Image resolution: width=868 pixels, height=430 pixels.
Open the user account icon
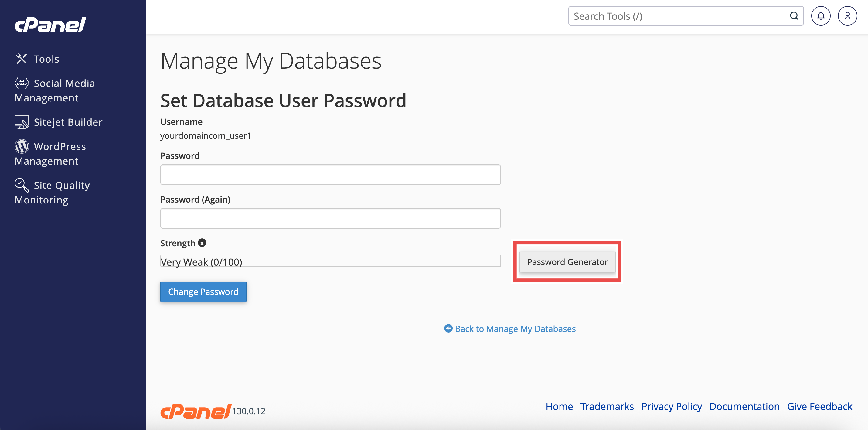[x=847, y=16]
